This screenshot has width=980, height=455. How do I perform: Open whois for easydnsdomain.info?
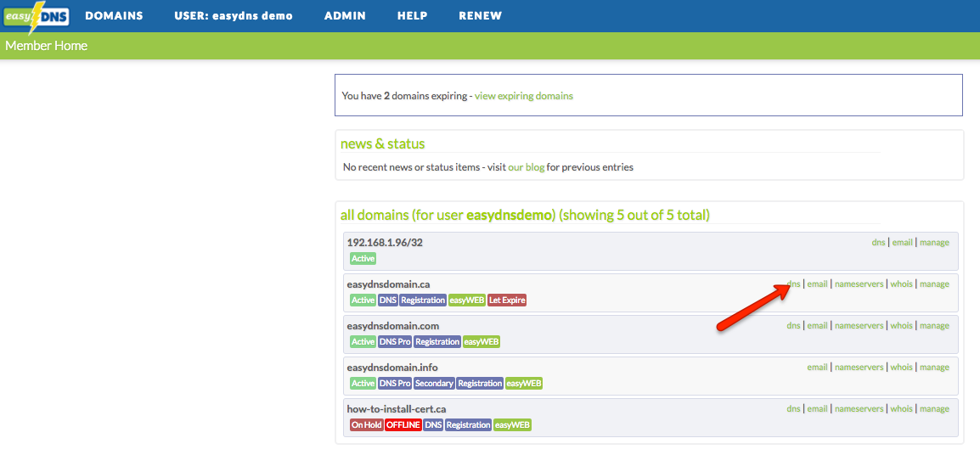pyautogui.click(x=902, y=368)
